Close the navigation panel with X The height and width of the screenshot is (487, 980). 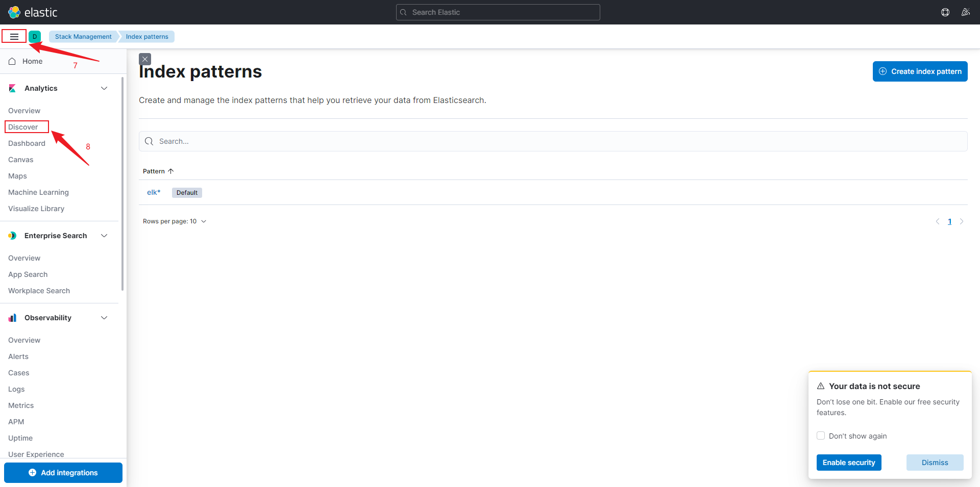(x=145, y=59)
